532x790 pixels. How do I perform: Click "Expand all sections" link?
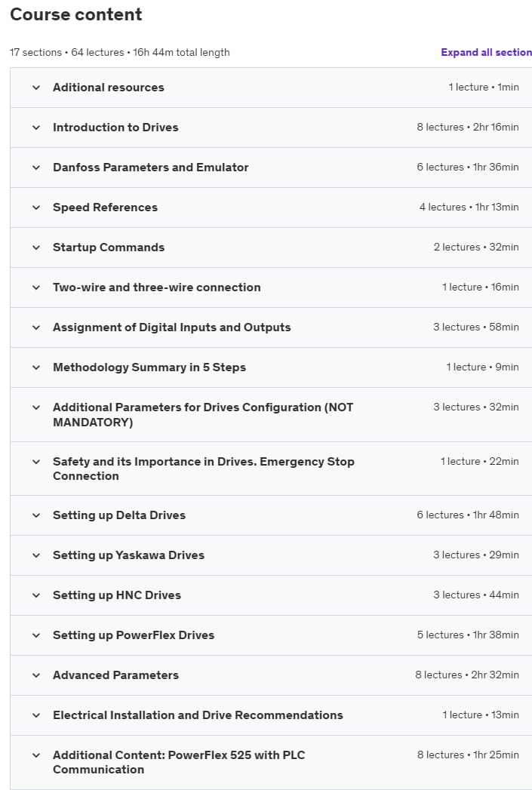(486, 53)
